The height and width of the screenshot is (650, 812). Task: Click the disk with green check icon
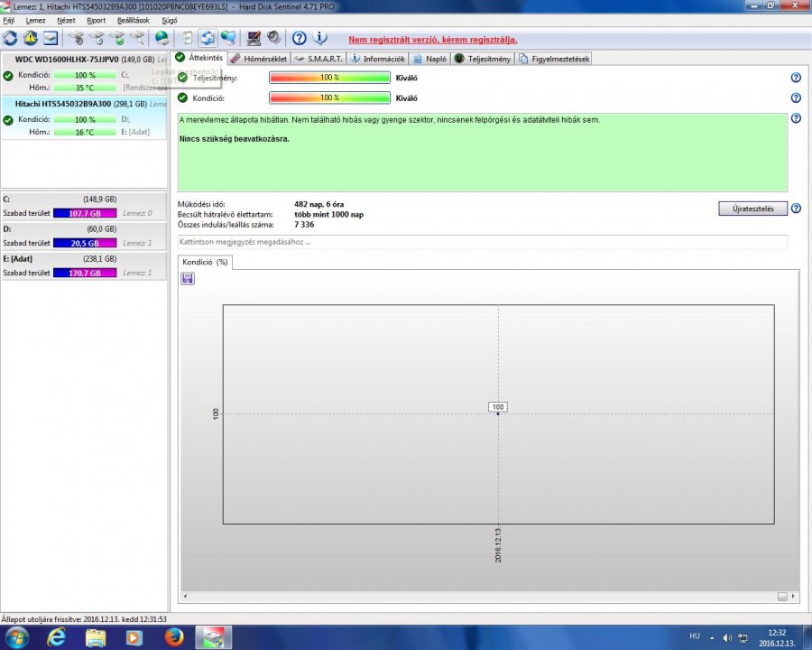click(x=117, y=38)
